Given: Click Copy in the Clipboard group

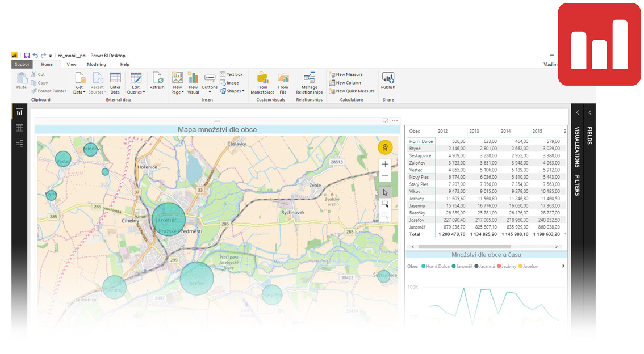Looking at the screenshot, I should pos(39,83).
